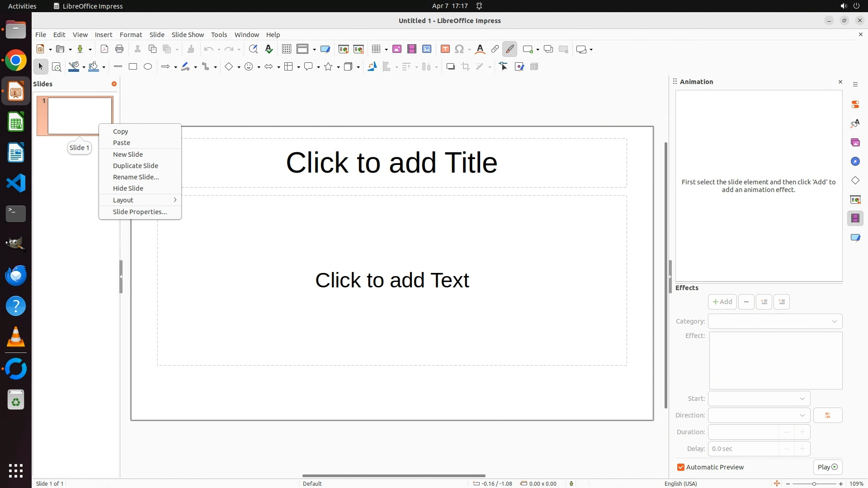
Task: Toggle the Display Grid icon
Action: [286, 49]
